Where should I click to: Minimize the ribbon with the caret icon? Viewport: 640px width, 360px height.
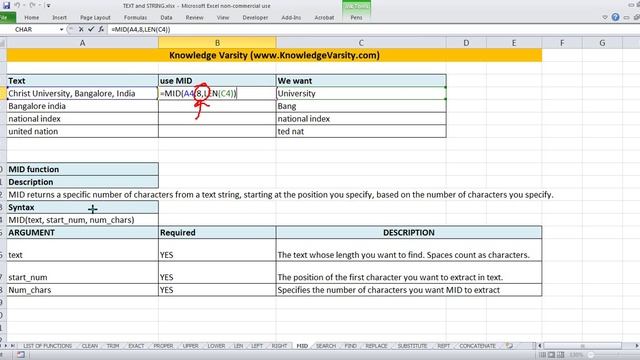tap(605, 18)
